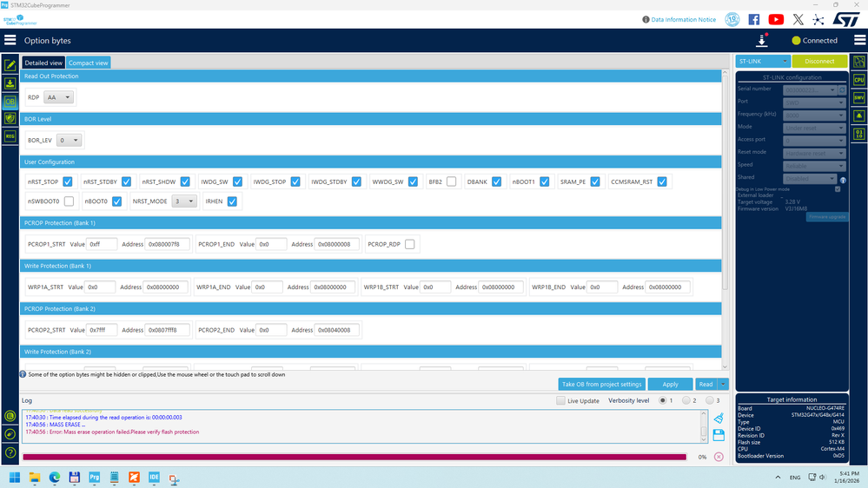Open ST Facebook page icon
The width and height of the screenshot is (868, 488).
pyautogui.click(x=754, y=19)
